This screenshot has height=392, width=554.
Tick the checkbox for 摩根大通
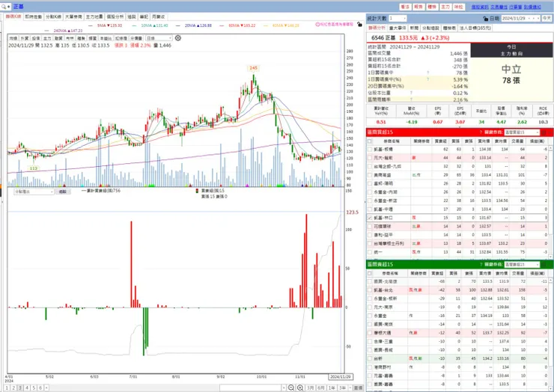[370, 333]
